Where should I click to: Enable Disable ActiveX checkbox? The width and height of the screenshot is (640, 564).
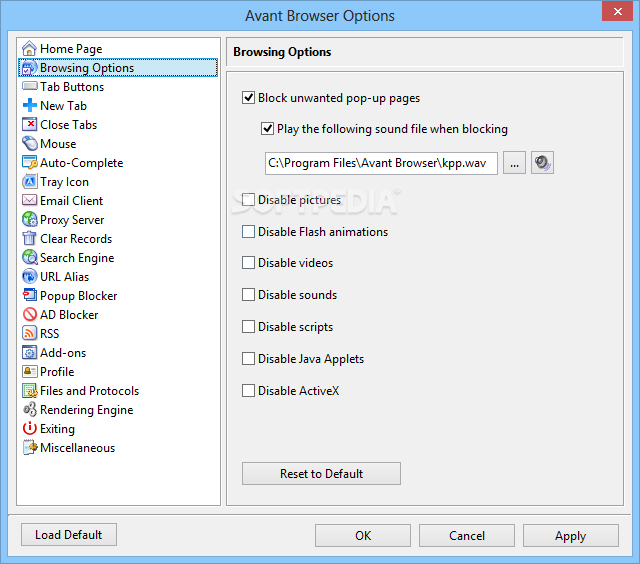[248, 391]
